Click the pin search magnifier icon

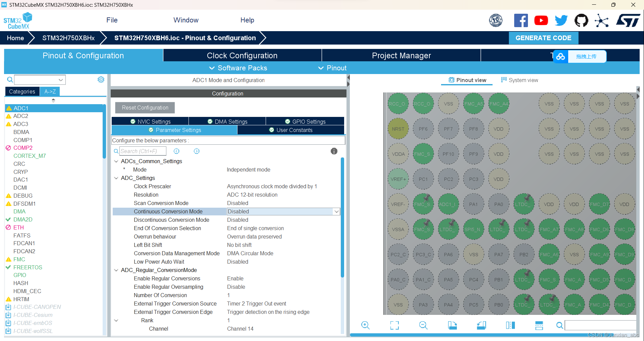pyautogui.click(x=559, y=325)
